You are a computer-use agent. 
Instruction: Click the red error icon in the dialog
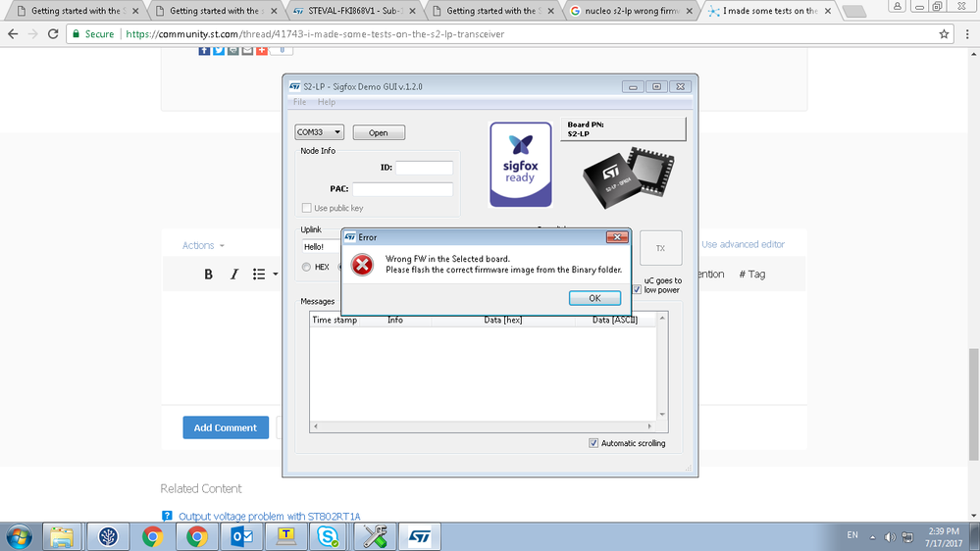tap(362, 265)
